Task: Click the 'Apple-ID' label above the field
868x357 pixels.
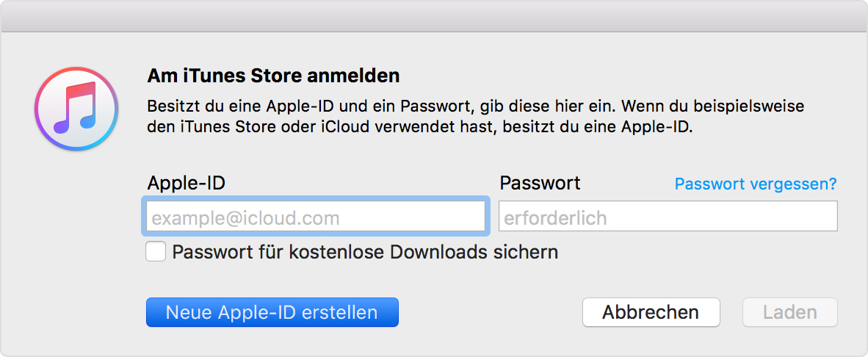Action: (x=186, y=183)
